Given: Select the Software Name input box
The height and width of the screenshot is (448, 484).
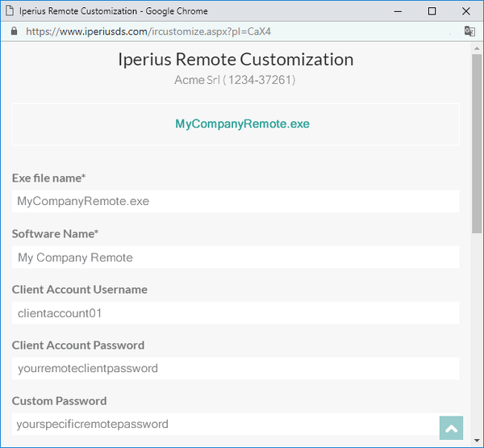Looking at the screenshot, I should pos(236,257).
